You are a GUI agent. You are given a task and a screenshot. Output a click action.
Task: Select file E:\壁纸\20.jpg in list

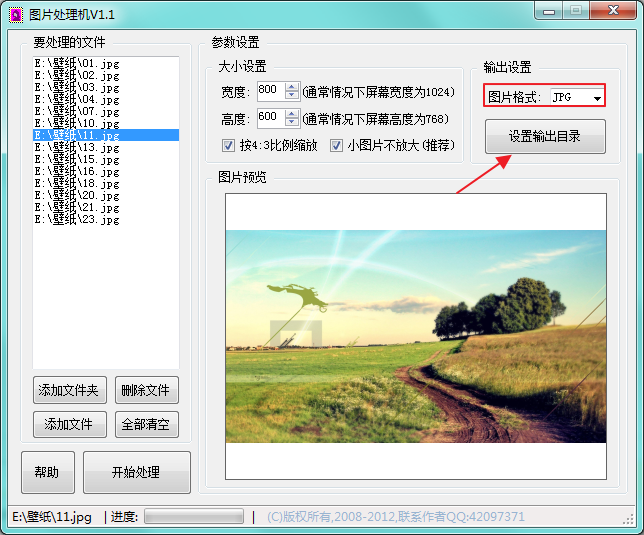click(x=106, y=195)
